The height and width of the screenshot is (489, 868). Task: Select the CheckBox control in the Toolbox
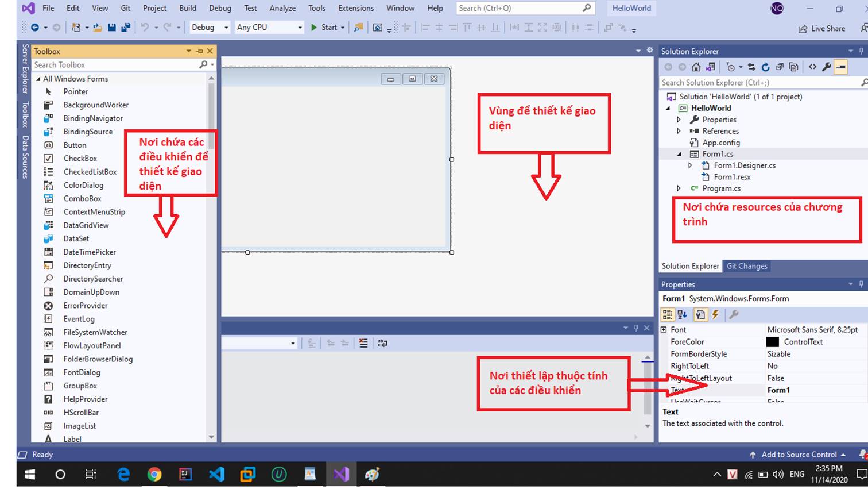pos(80,158)
